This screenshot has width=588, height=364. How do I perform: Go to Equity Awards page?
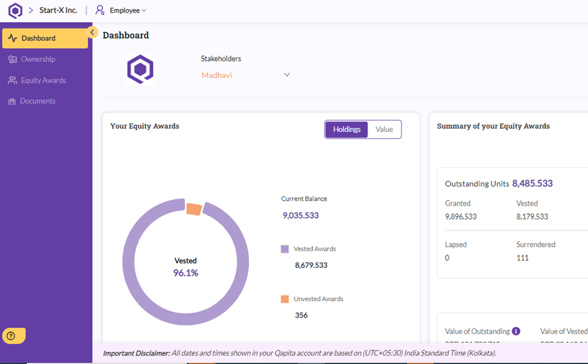pos(43,81)
